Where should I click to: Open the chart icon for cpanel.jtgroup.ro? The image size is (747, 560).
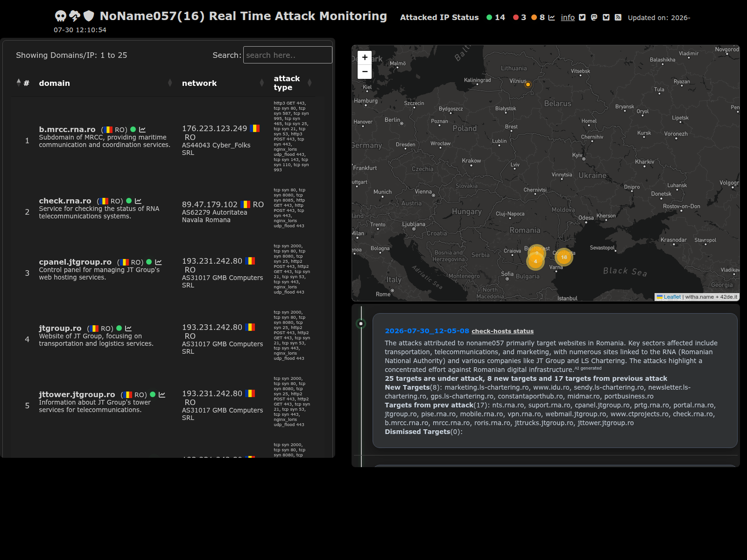pos(158,262)
